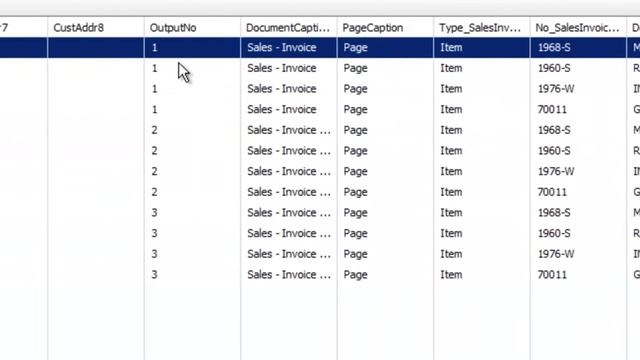Screen dimensions: 640x360
Task: Select 70011 in the OutputNo 2 row
Action: [578, 192]
